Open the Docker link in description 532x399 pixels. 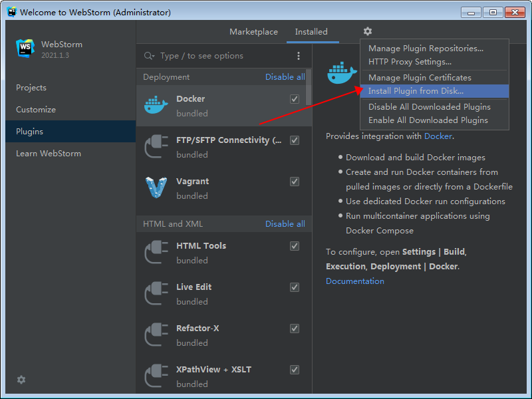point(438,136)
